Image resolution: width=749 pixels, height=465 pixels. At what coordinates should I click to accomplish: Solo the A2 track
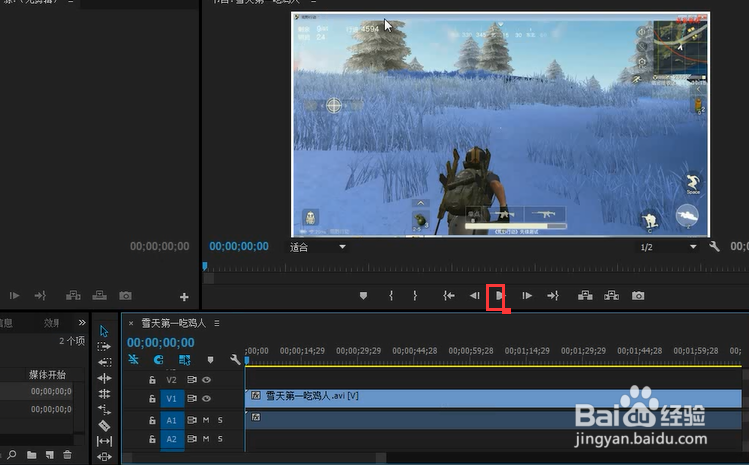click(x=220, y=439)
